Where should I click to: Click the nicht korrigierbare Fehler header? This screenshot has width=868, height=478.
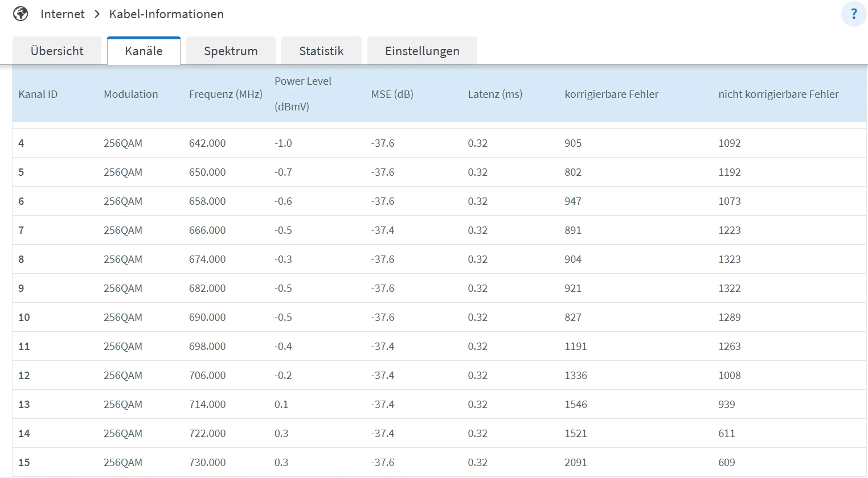click(778, 94)
